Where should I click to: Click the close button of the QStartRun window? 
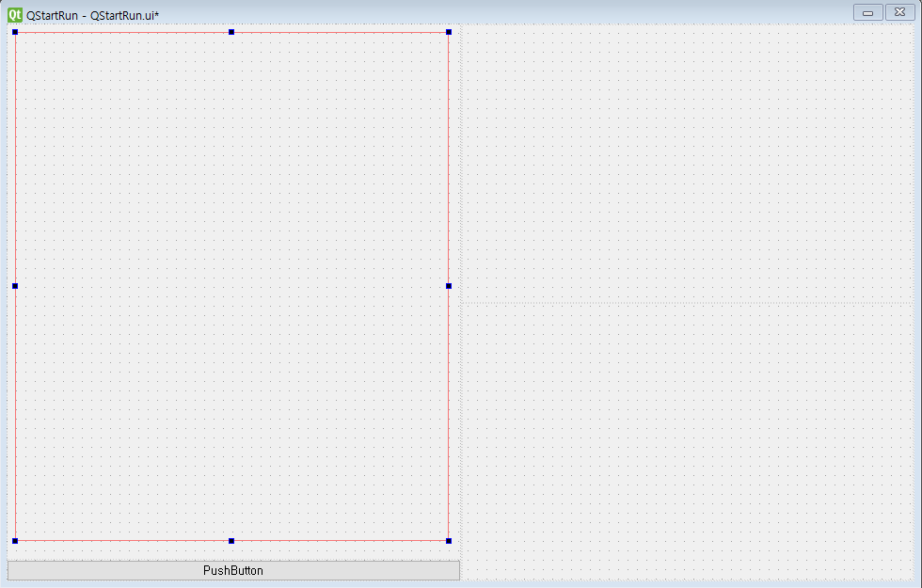click(x=899, y=12)
